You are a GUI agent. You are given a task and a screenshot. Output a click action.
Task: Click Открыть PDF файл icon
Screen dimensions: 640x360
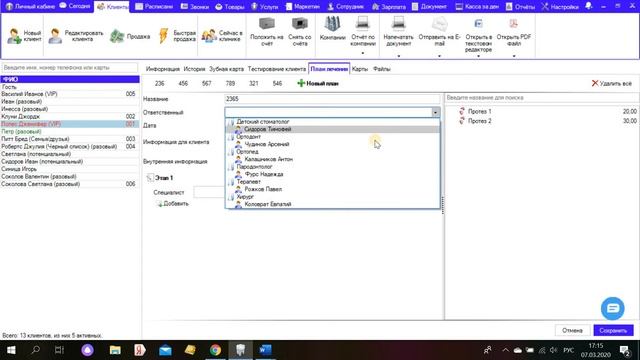pos(513,24)
